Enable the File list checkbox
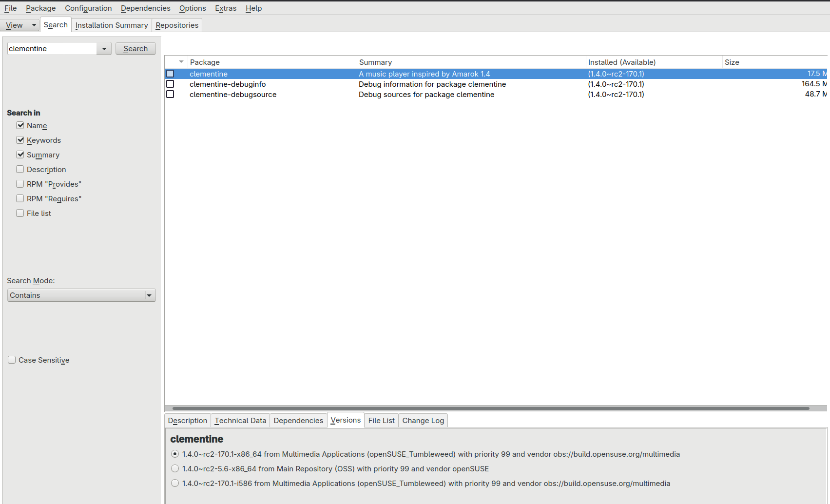 pyautogui.click(x=20, y=213)
